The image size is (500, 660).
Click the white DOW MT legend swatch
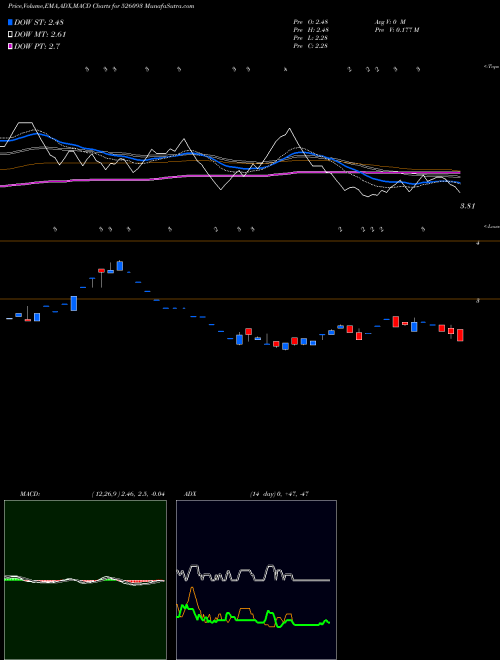tap(11, 35)
